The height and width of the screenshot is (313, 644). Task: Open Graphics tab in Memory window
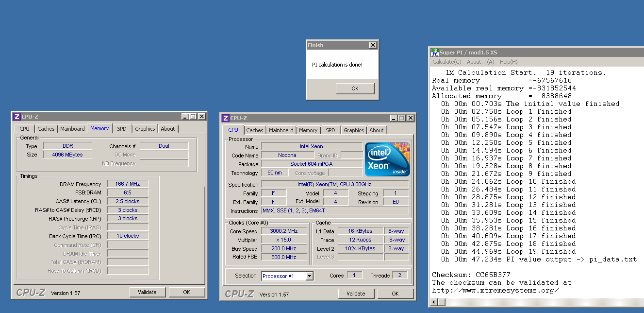145,129
